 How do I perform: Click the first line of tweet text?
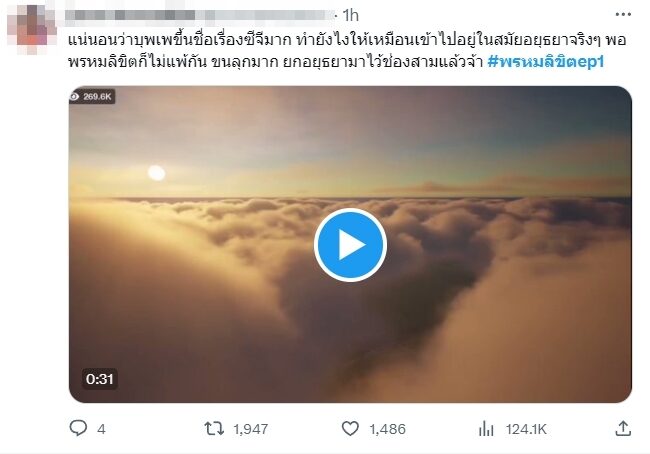(347, 40)
